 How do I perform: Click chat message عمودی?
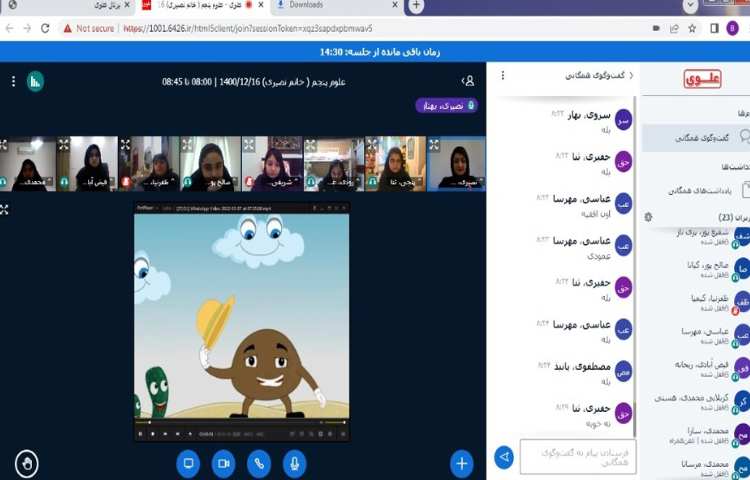pos(599,256)
